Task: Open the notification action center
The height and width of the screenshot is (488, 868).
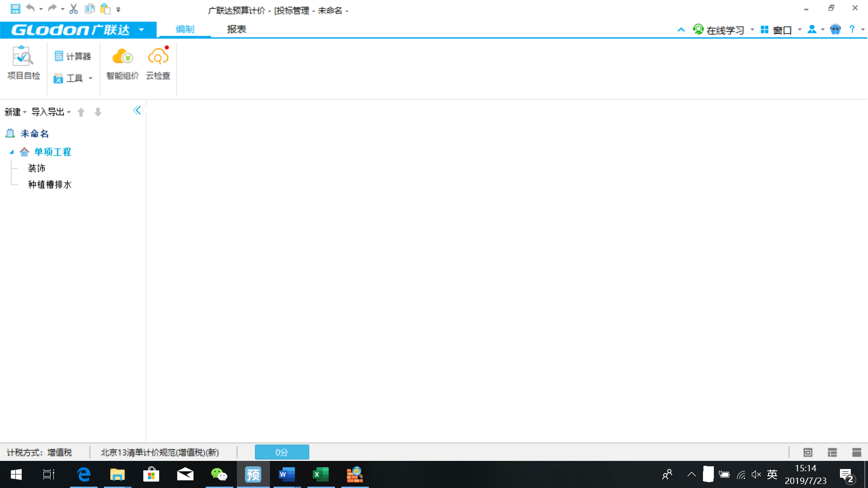Action: (x=847, y=475)
